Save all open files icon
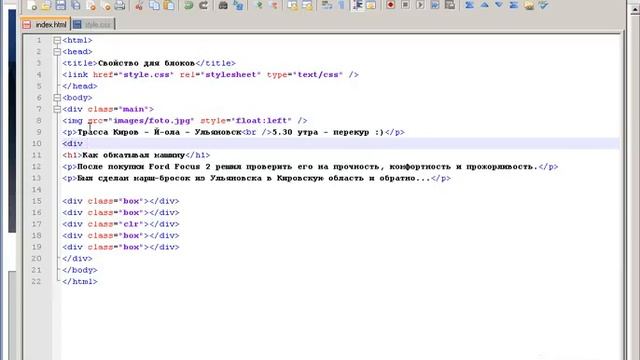 [x=76, y=5]
